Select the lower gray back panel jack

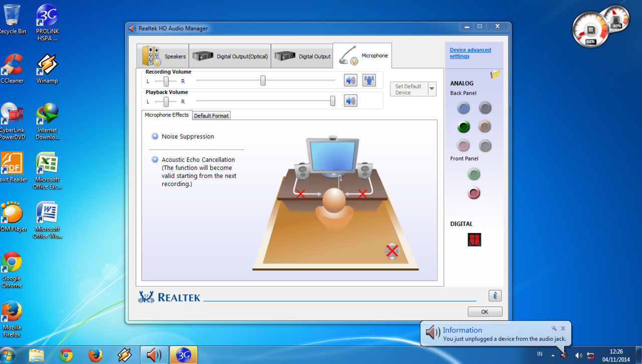[x=485, y=146]
